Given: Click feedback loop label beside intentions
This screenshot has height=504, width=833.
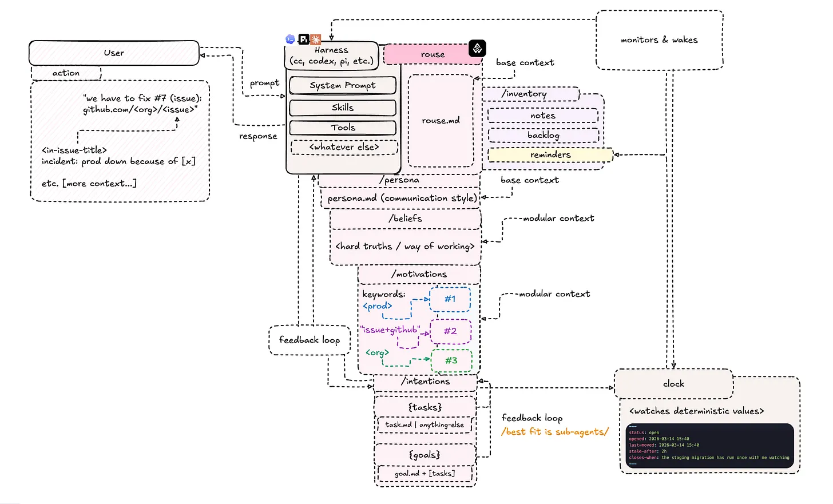Looking at the screenshot, I should point(532,418).
